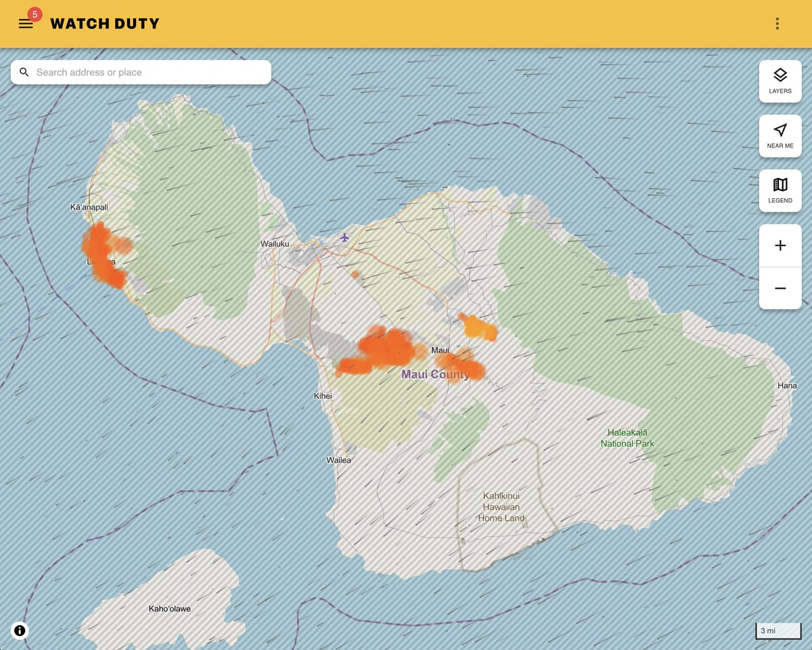Open the Layers panel icon
Viewport: 812px width, 650px height.
pyautogui.click(x=780, y=81)
